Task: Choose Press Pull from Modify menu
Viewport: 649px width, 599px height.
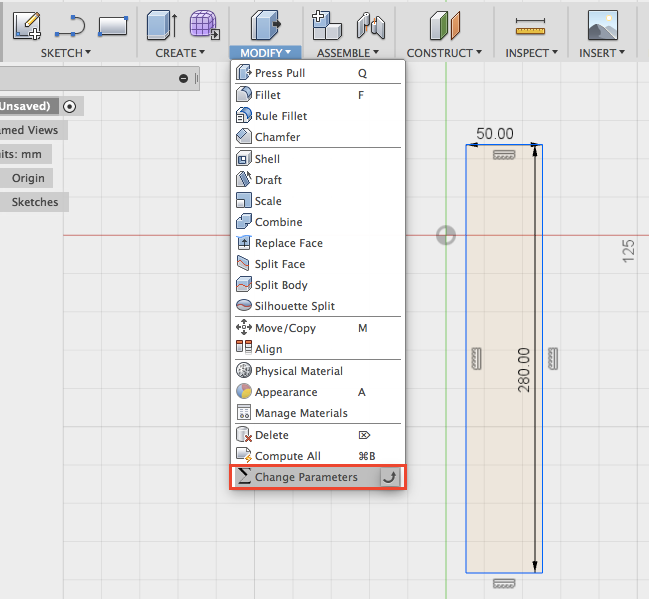Action: click(318, 73)
